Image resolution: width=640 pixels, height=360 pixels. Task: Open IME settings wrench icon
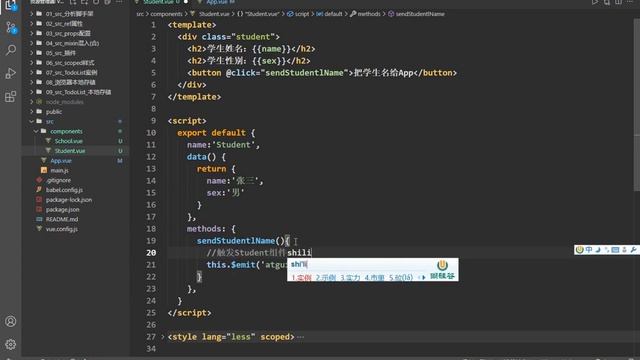(633, 250)
